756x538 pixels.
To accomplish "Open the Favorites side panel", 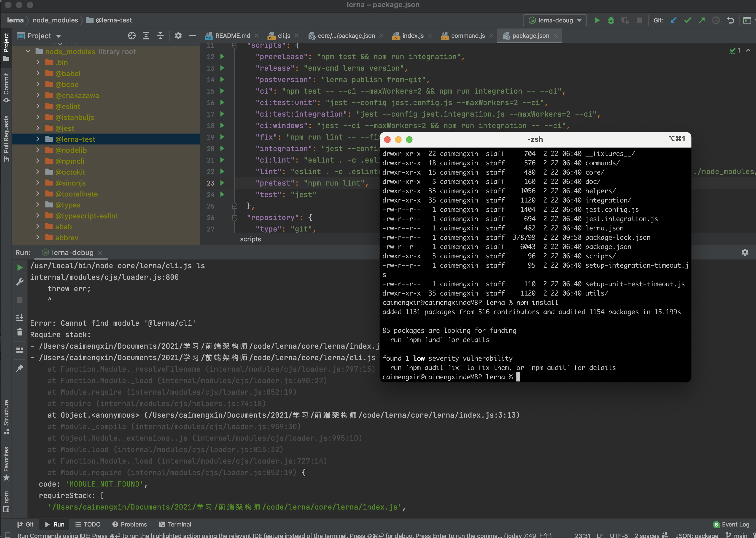I will coord(6,464).
